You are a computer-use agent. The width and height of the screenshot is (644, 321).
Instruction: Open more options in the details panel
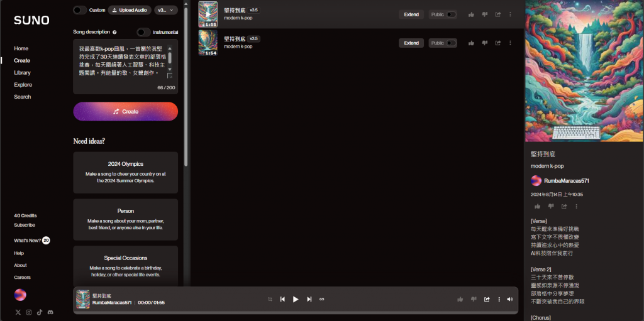[x=576, y=206]
